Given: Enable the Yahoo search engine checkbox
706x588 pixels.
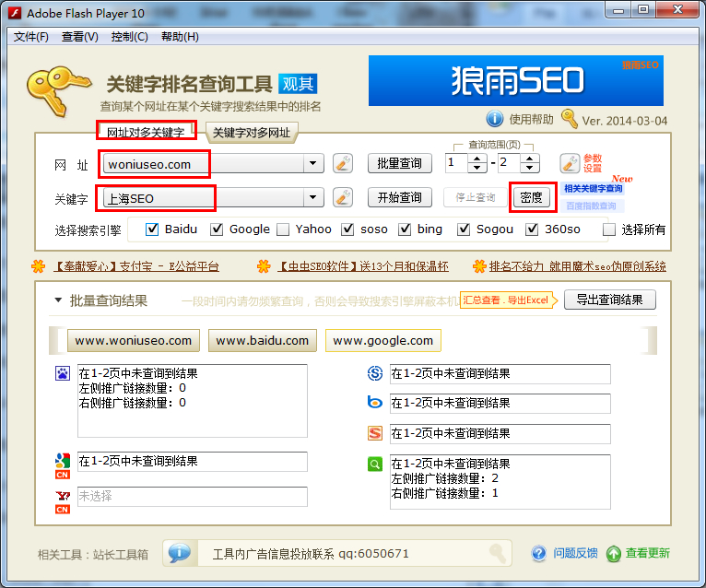Looking at the screenshot, I should pyautogui.click(x=284, y=229).
